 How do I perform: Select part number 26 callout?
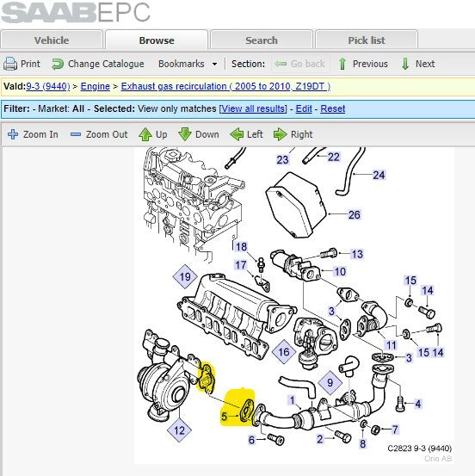pos(354,214)
